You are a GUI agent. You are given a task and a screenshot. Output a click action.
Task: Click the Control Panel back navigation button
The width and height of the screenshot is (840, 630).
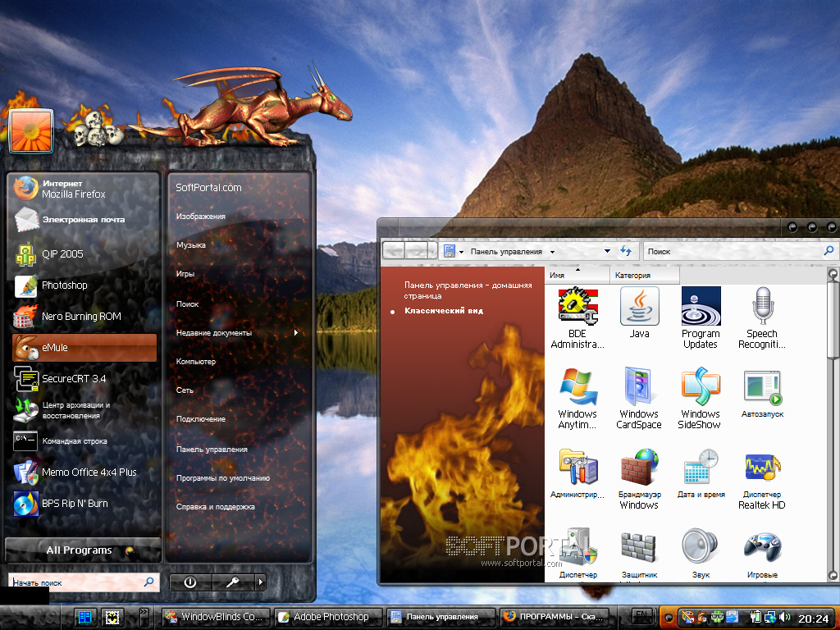pos(395,250)
